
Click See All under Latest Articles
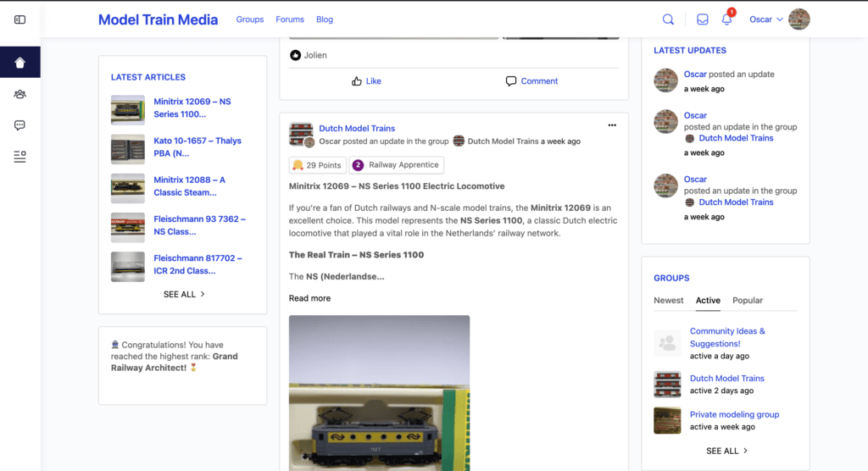tap(184, 295)
